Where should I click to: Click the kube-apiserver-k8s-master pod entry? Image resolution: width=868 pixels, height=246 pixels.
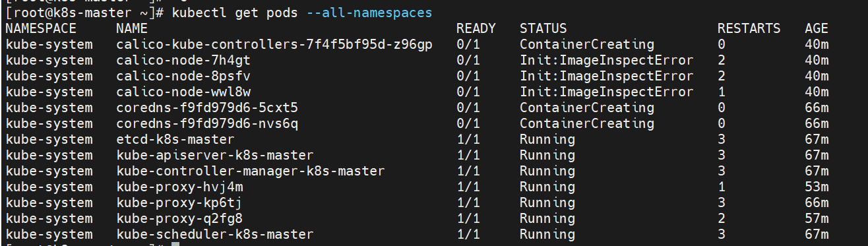point(215,155)
